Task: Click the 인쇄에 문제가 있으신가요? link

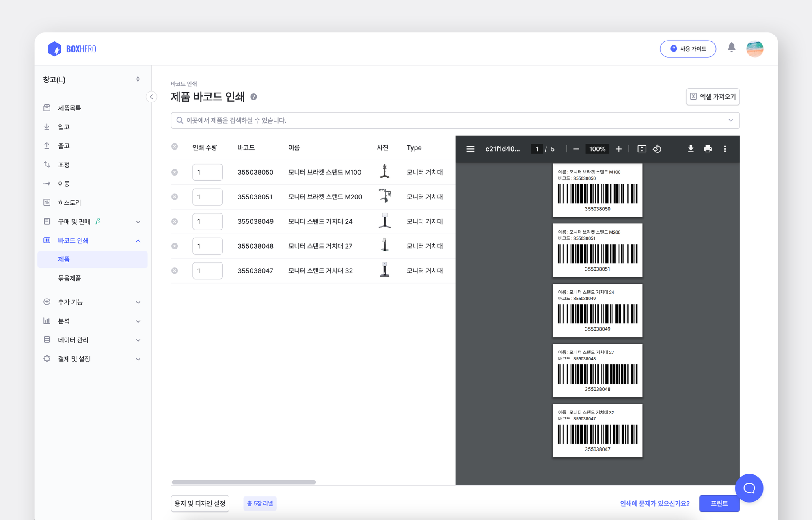Action: (x=655, y=503)
